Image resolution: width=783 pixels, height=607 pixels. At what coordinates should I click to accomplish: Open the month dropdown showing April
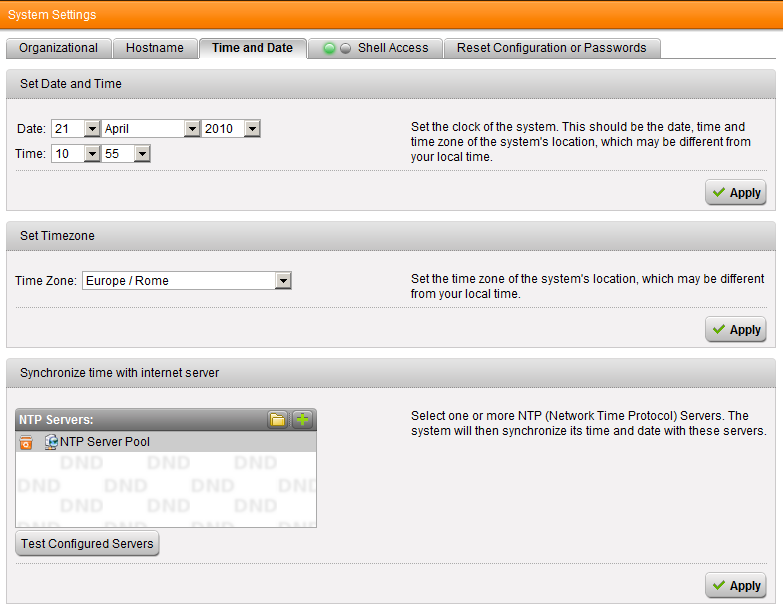[151, 129]
